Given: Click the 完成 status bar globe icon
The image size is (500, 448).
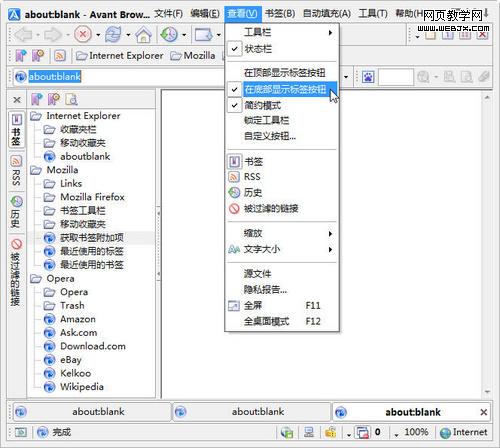Looking at the screenshot, I should coord(43,432).
